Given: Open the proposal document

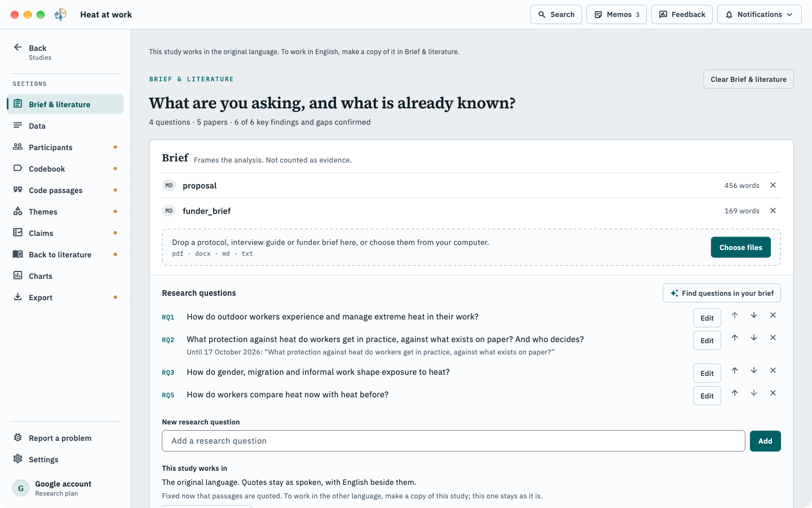Looking at the screenshot, I should click(200, 186).
